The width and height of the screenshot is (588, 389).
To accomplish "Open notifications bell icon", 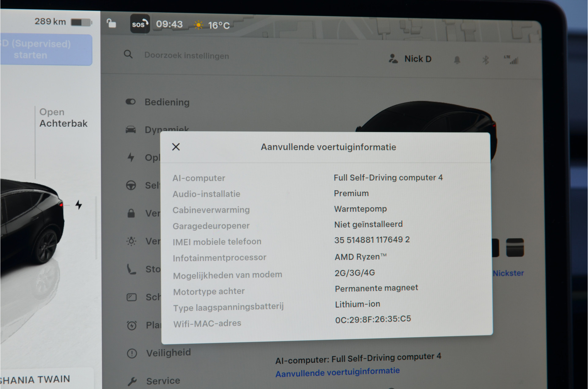I will [457, 60].
